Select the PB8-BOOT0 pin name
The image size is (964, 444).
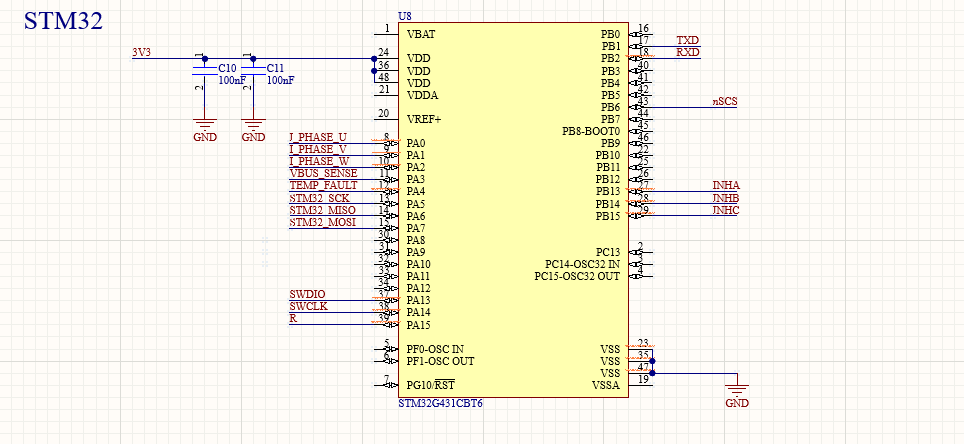[x=591, y=131]
